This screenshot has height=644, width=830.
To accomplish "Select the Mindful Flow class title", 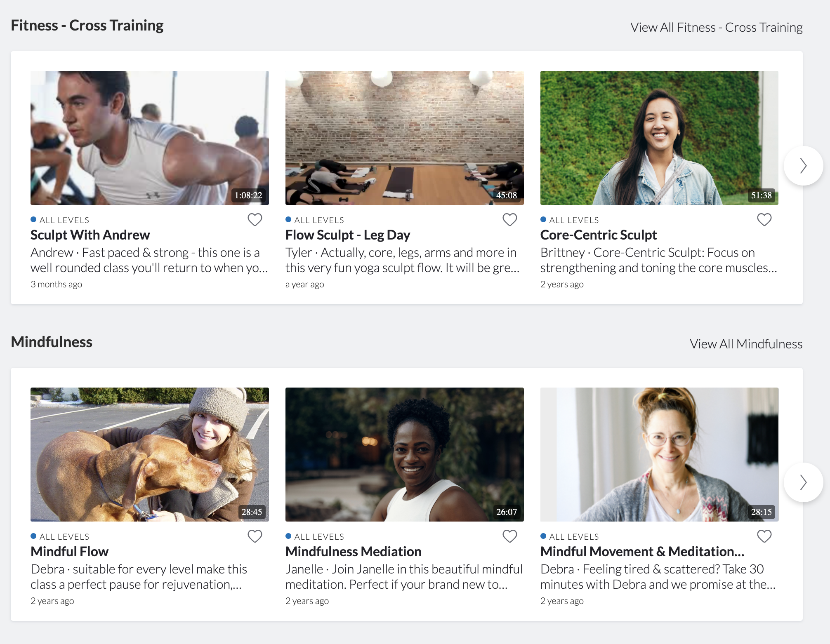I will [69, 552].
